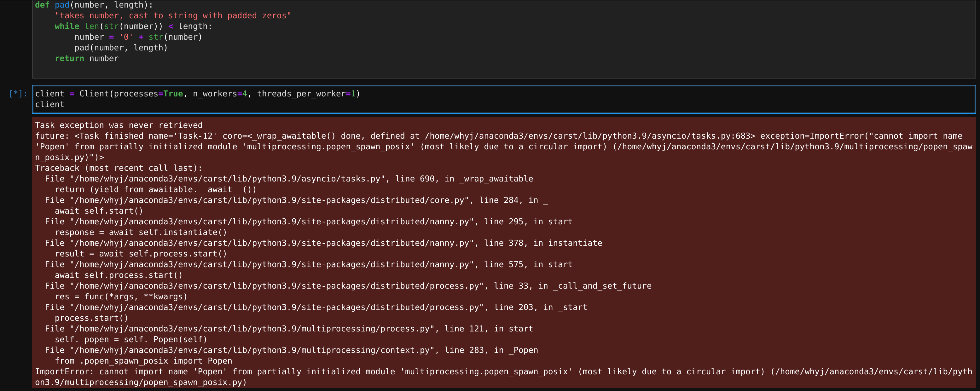
Task: Click the line 'client = Client(processes=True, n_workers=4, threads_per_worker=1)'
Action: click(x=196, y=94)
